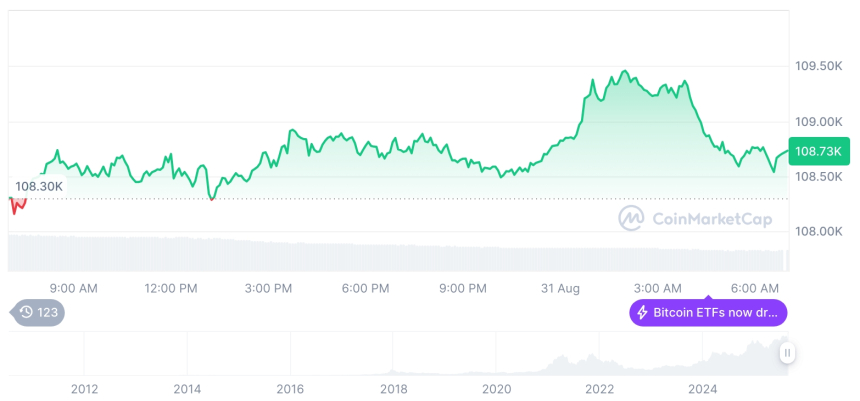Click the clock history icon beside 123

(x=24, y=313)
